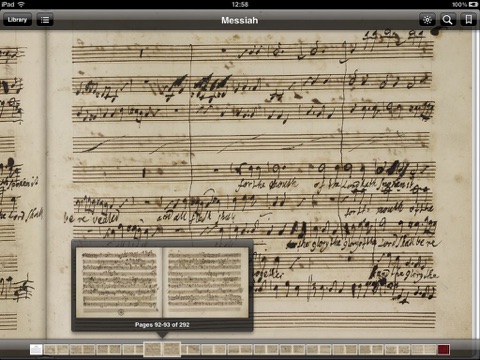Image resolution: width=480 pixels, height=360 pixels.
Task: Tap the 12:58 clock in status bar
Action: click(240, 4)
